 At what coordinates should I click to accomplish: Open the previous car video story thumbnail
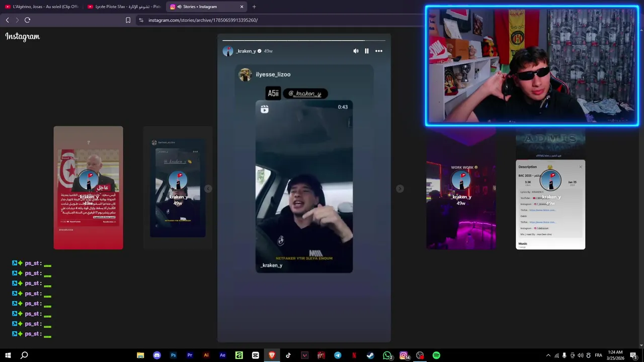tap(178, 188)
